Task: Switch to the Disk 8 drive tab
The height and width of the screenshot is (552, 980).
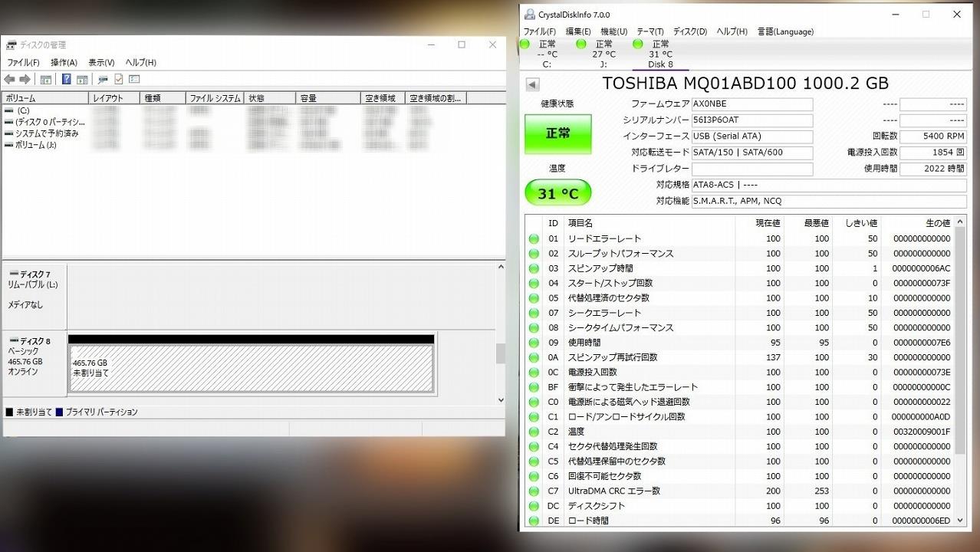Action: coord(660,54)
